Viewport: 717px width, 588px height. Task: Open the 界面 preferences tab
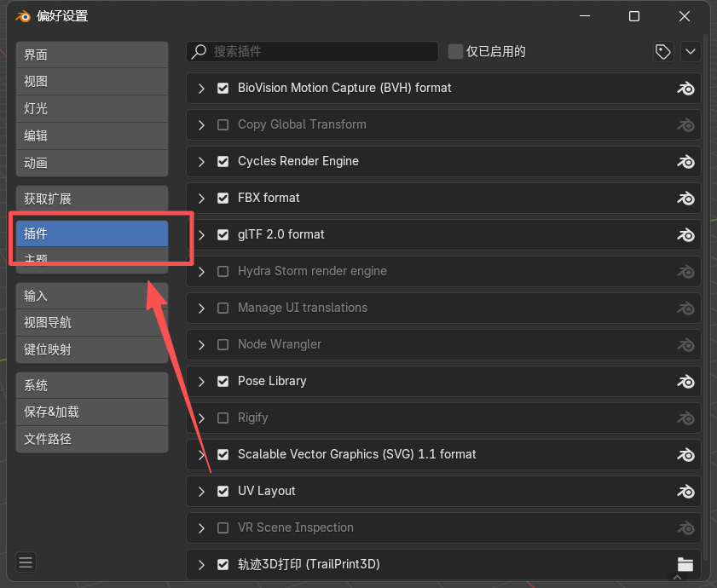(x=92, y=55)
